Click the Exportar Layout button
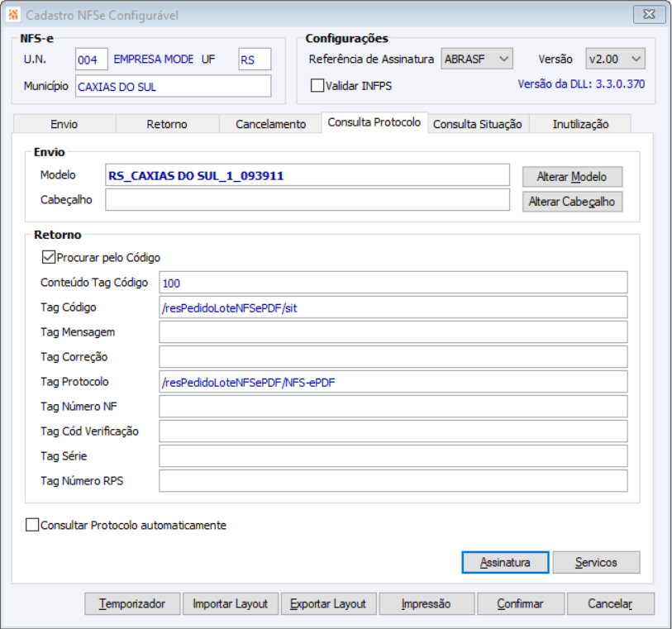 (x=328, y=603)
